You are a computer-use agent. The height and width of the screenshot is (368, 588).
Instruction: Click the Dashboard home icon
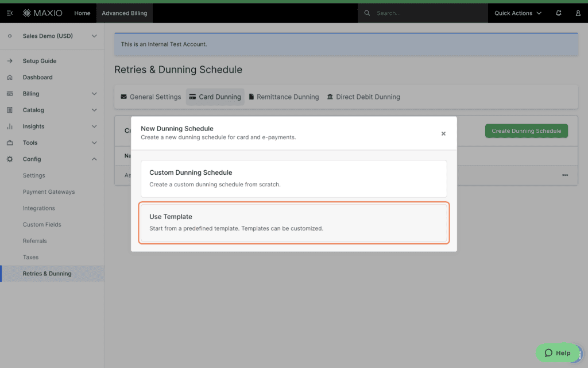[10, 78]
